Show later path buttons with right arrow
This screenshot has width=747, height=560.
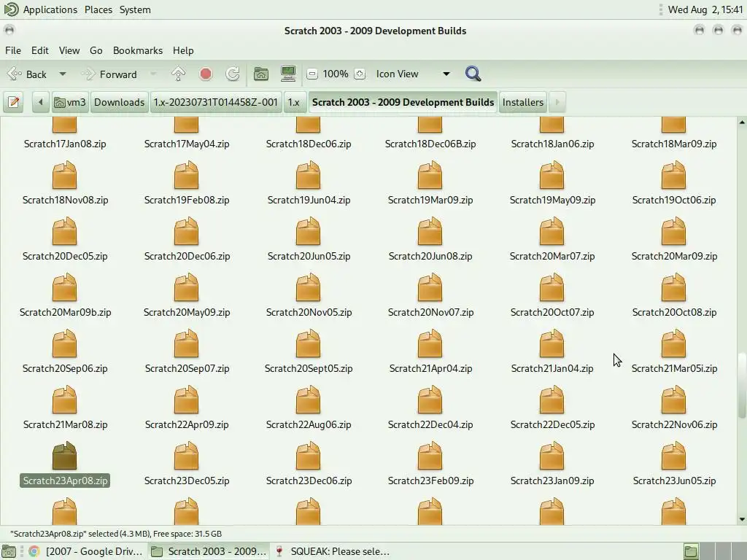[557, 102]
